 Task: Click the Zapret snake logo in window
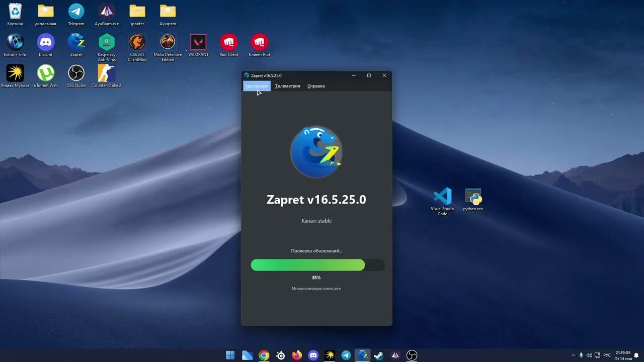pyautogui.click(x=316, y=152)
